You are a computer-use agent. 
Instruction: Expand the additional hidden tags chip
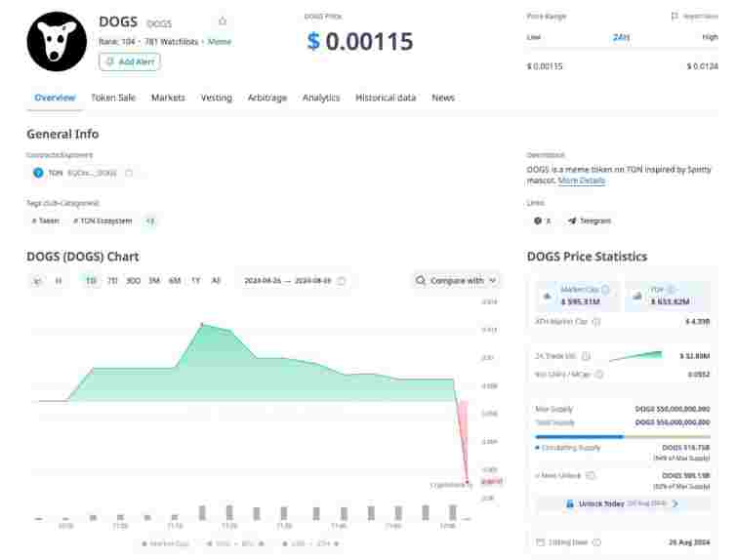[x=149, y=220]
